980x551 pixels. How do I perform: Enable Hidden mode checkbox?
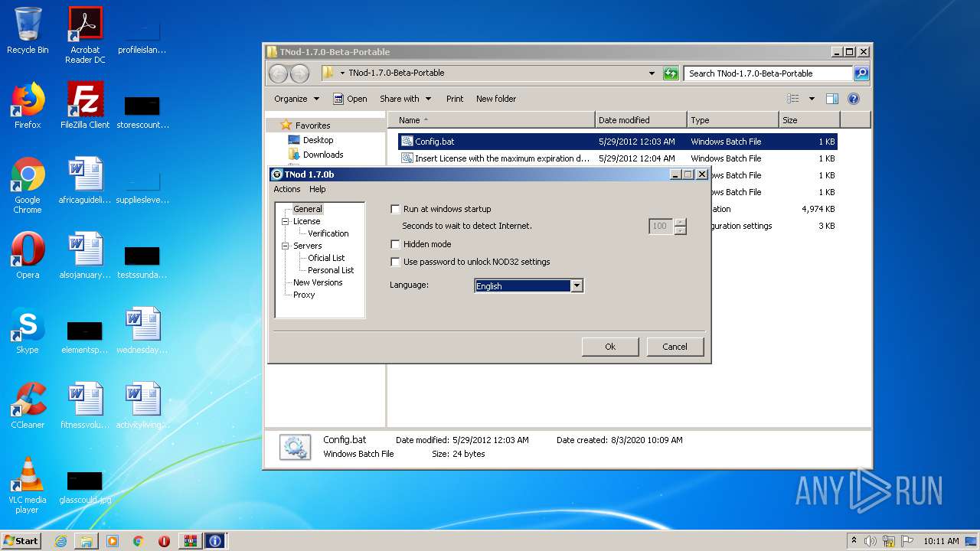coord(396,244)
